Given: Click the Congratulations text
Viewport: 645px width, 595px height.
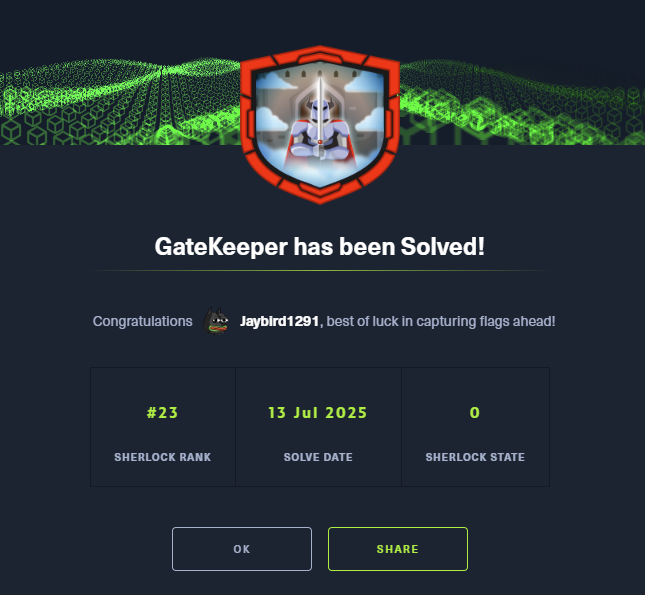Looking at the screenshot, I should coord(142,321).
